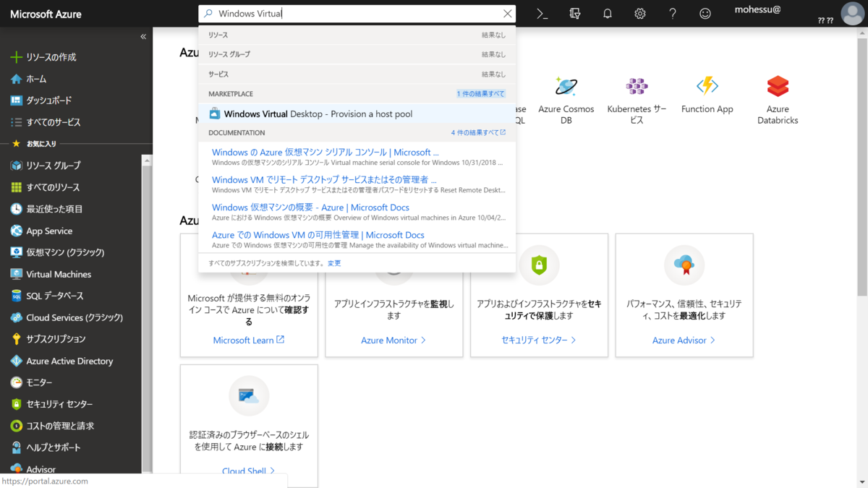The image size is (868, 488).
Task: Click the search box containing Windows Virtual
Action: [x=357, y=14]
